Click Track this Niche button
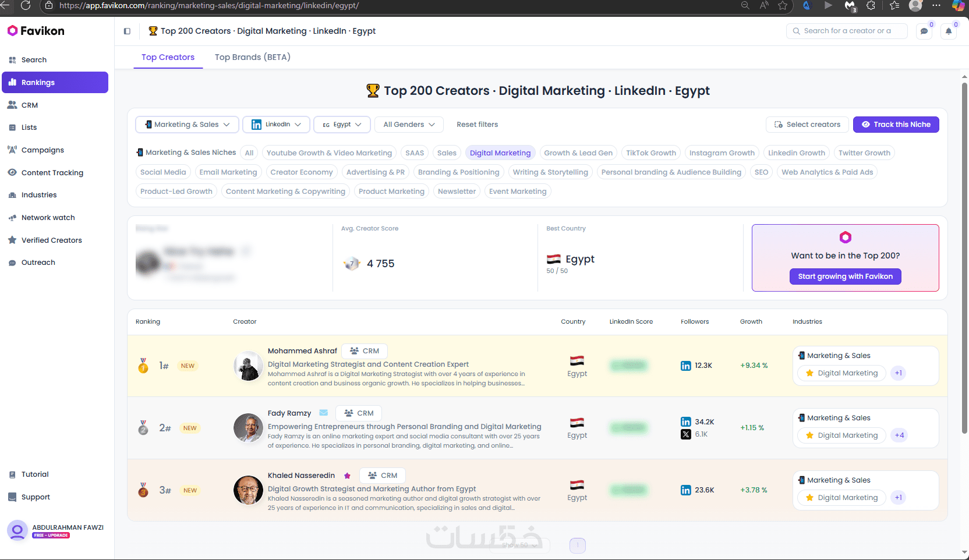 coord(896,125)
